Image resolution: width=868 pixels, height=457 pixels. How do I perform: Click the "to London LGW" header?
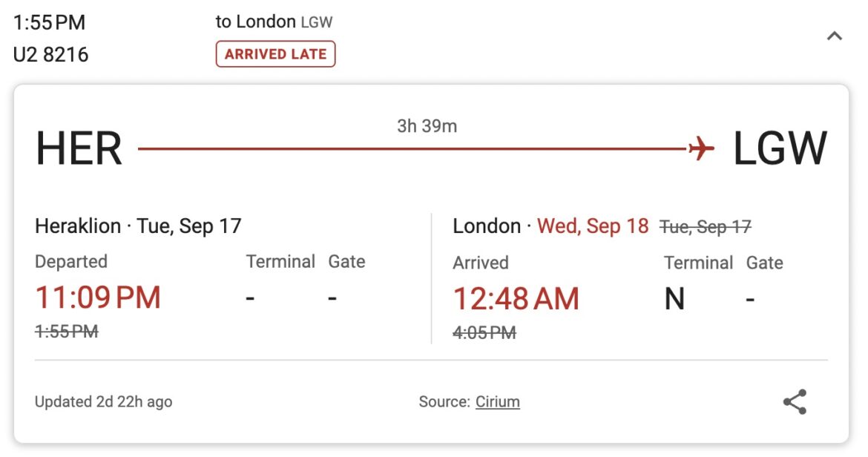[274, 22]
